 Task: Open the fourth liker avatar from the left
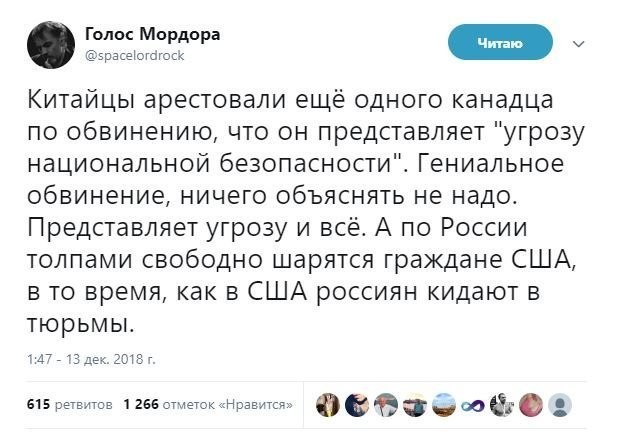pos(415,404)
